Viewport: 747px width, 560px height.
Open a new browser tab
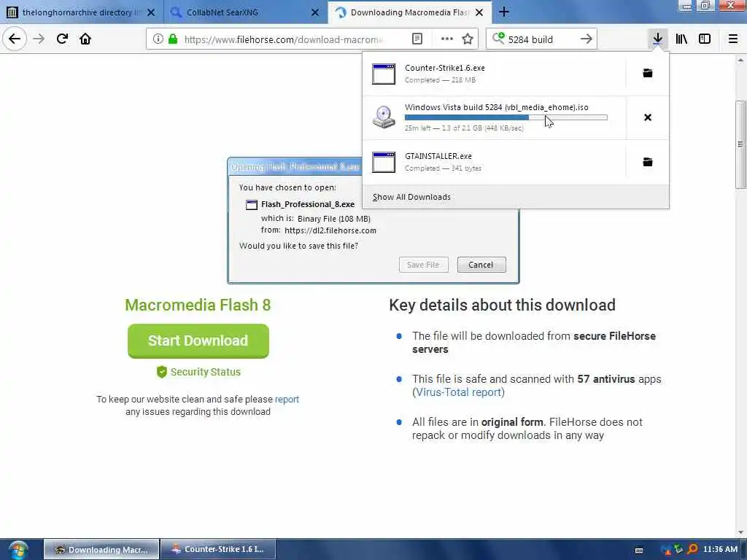504,12
